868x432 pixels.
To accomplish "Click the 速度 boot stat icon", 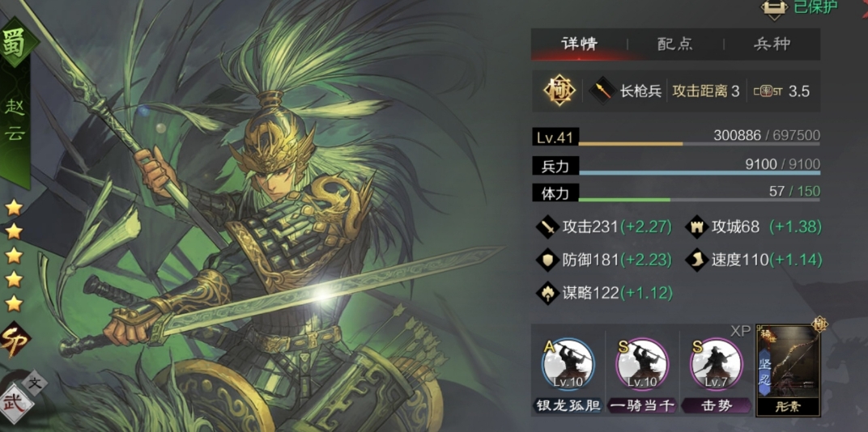I will pyautogui.click(x=697, y=260).
